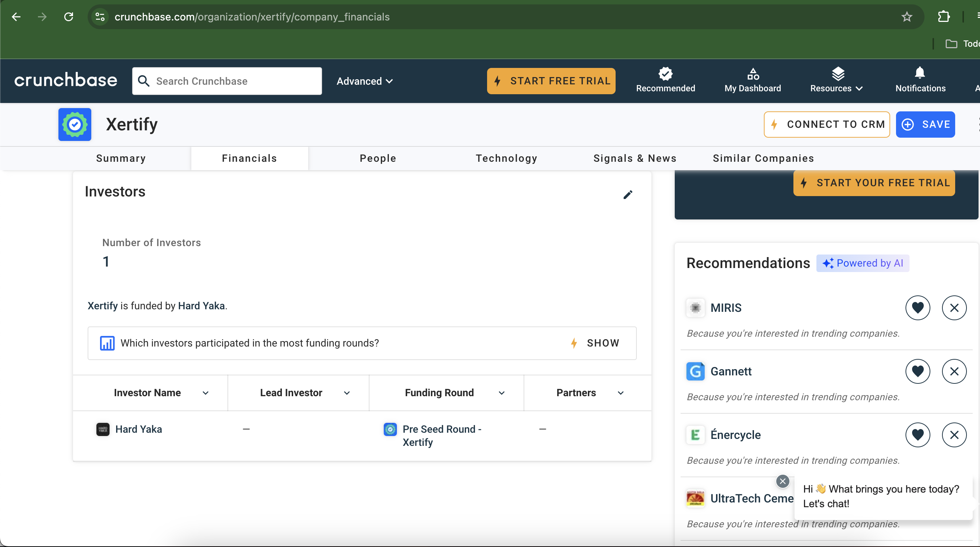This screenshot has height=547, width=980.
Task: Open the Technology tab
Action: 507,158
